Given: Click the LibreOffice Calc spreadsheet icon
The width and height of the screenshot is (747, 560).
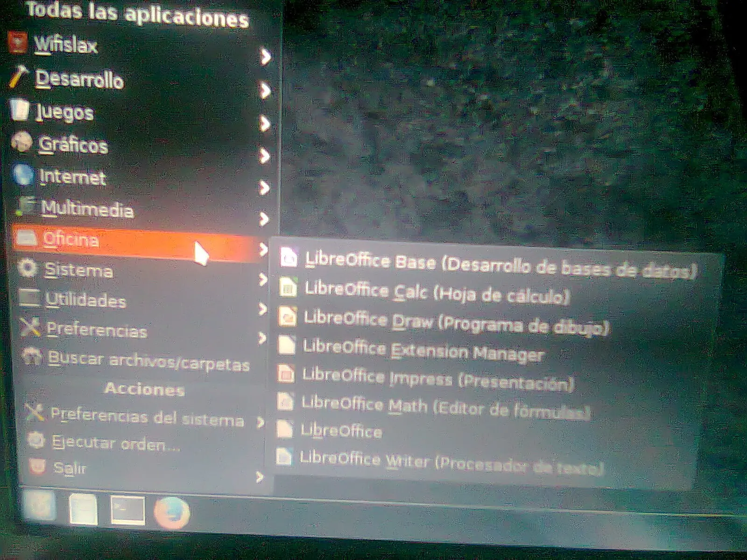Looking at the screenshot, I should click(x=288, y=287).
